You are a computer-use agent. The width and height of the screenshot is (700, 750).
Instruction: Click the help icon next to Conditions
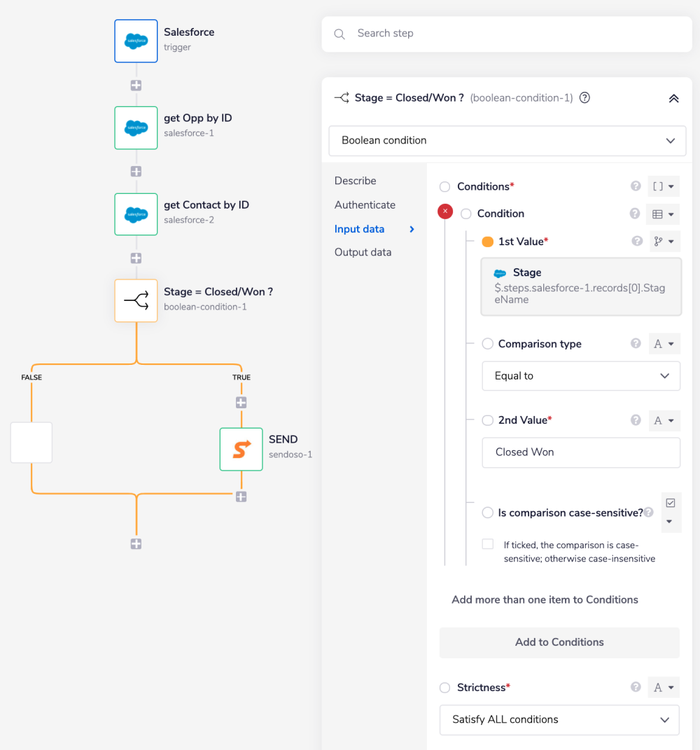[636, 186]
